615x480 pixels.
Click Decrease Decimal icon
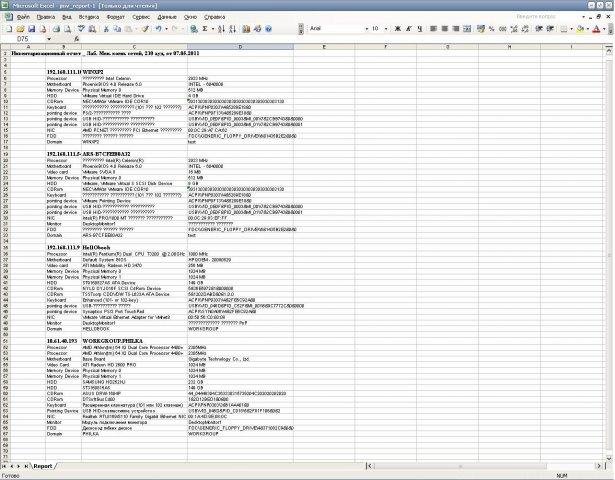click(525, 29)
